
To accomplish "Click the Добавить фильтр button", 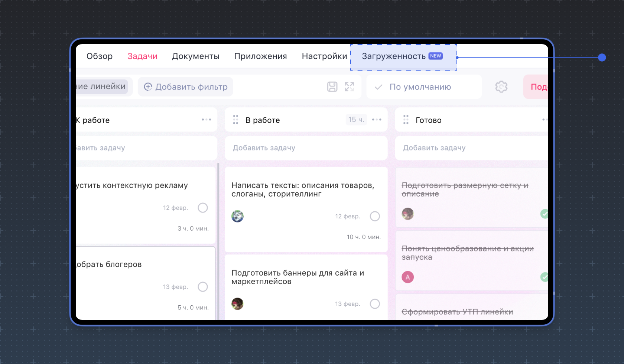I will tap(185, 87).
